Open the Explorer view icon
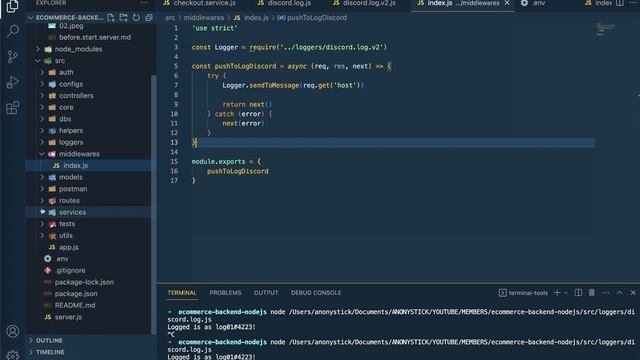 12,6
